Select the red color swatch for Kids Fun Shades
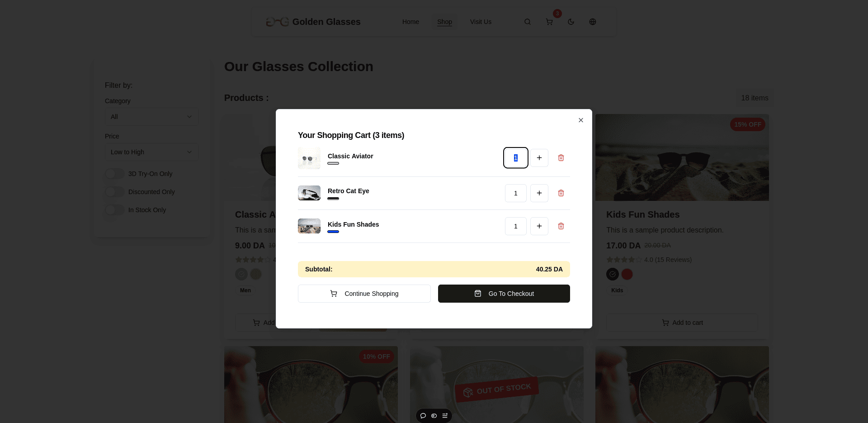The height and width of the screenshot is (423, 868). pyautogui.click(x=627, y=274)
